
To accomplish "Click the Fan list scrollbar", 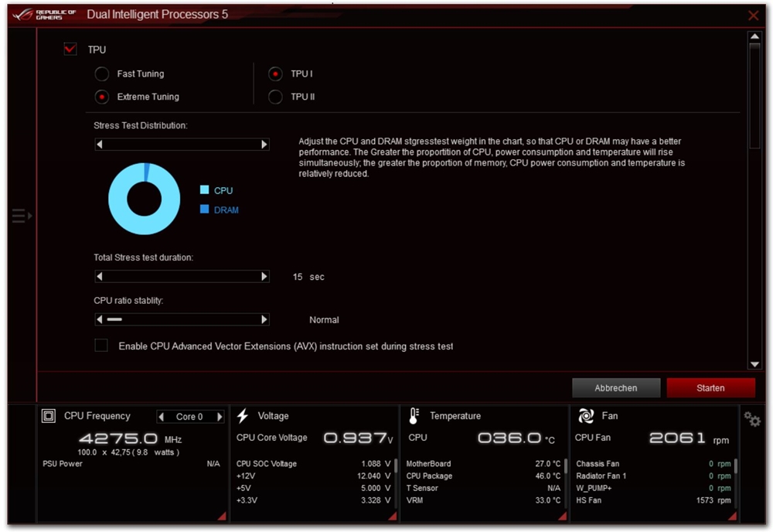I will pos(736,466).
